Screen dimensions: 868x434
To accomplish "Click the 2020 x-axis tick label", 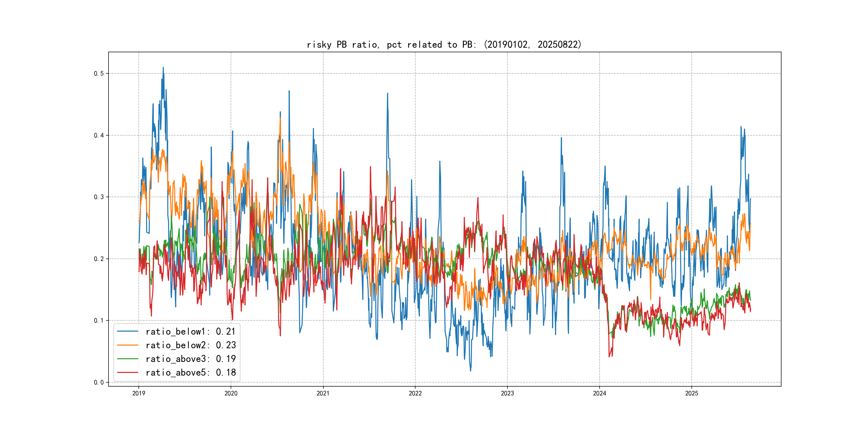I will pyautogui.click(x=231, y=393).
